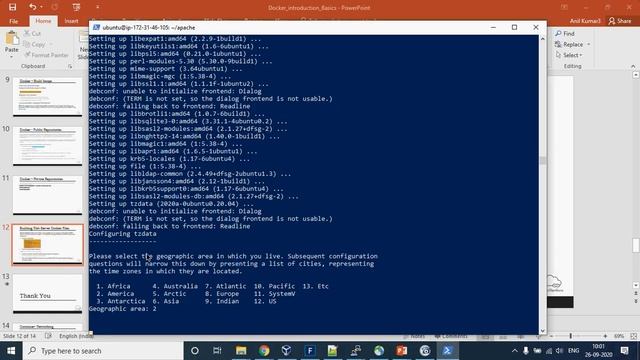Click the spell check icon in status bar
Viewport: 640px width, 360px height.
coord(48,336)
